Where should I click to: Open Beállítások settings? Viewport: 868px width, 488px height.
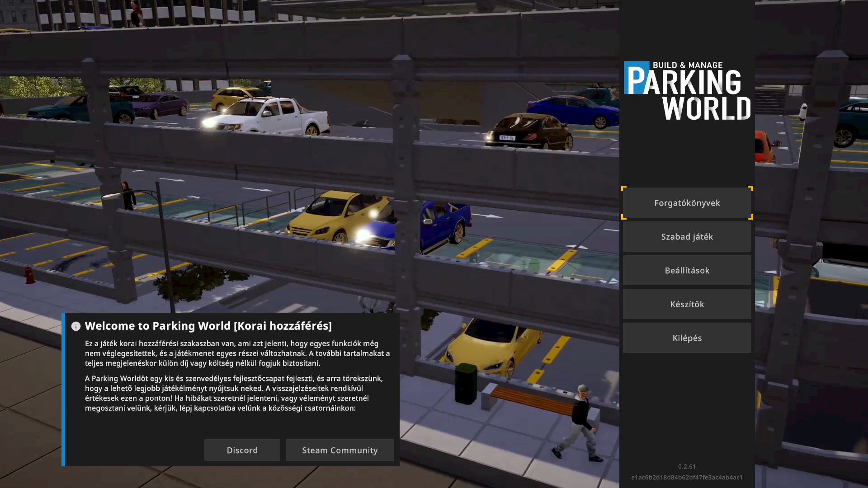(687, 270)
